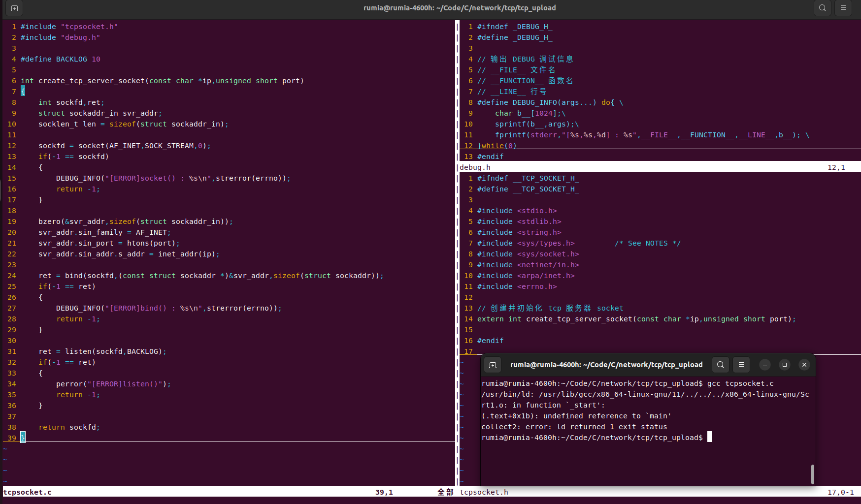The width and height of the screenshot is (861, 504).
Task: Click '#include "tcpsocket.h"' on line 1
Action: tap(69, 27)
